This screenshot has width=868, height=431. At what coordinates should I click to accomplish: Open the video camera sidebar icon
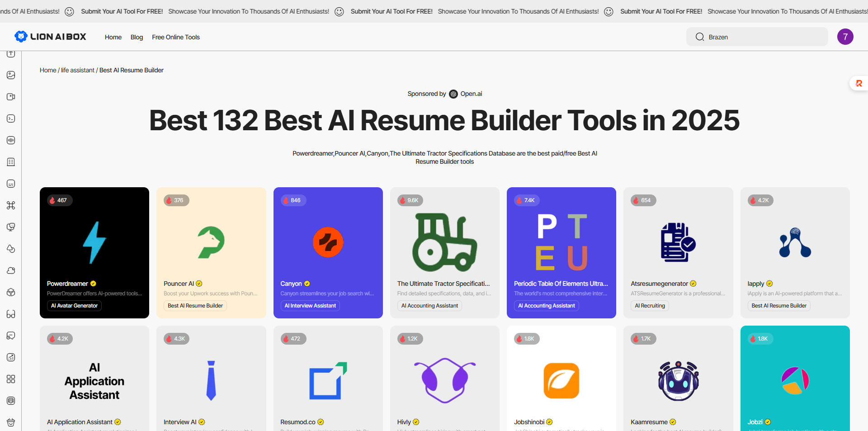(11, 97)
